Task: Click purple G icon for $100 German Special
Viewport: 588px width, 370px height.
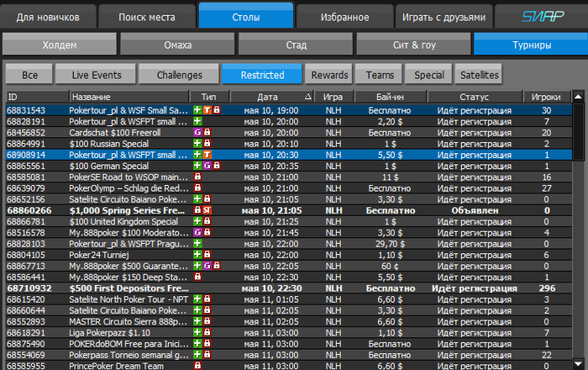Action: [207, 166]
